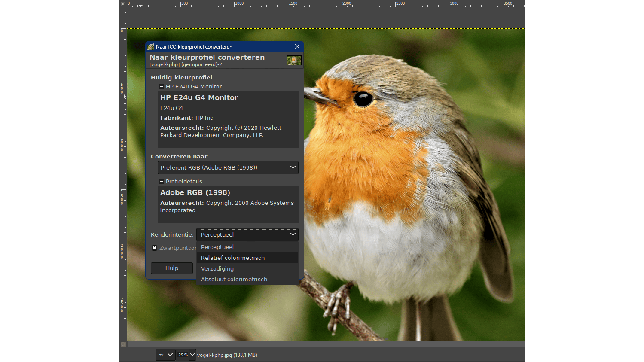Pick Absoluut colorimetrisch from the list

pyautogui.click(x=234, y=280)
